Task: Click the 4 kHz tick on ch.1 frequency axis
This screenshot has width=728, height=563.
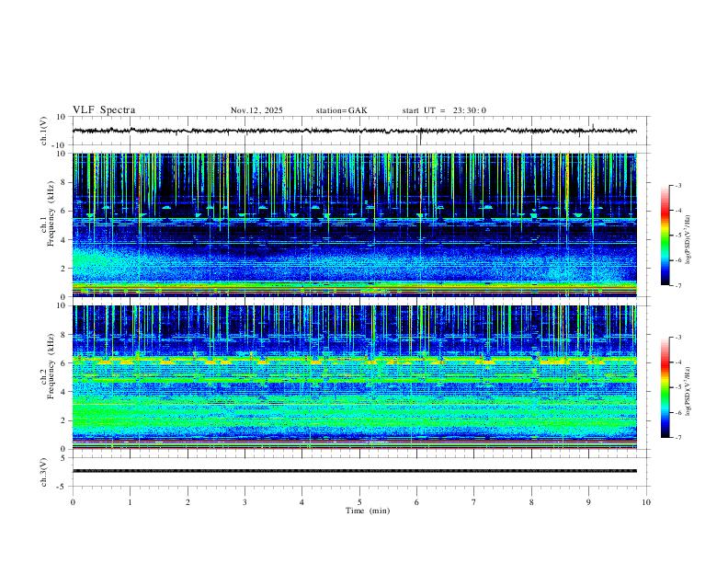Action: [63, 240]
